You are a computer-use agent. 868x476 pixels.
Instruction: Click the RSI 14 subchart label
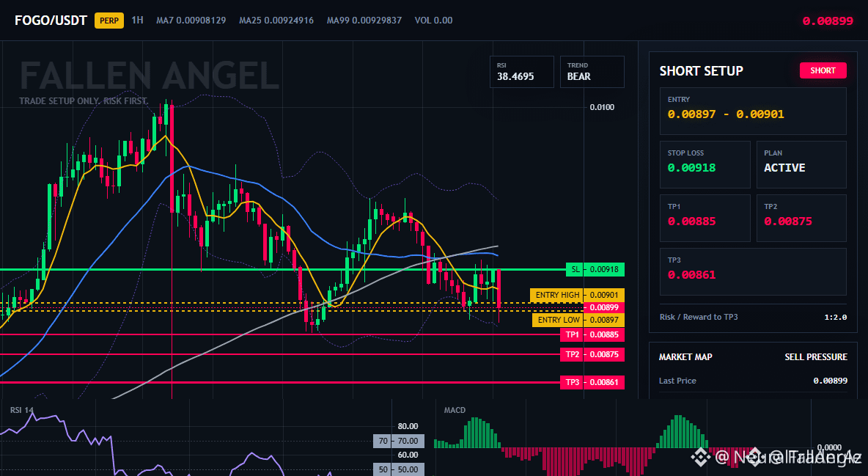coord(21,410)
